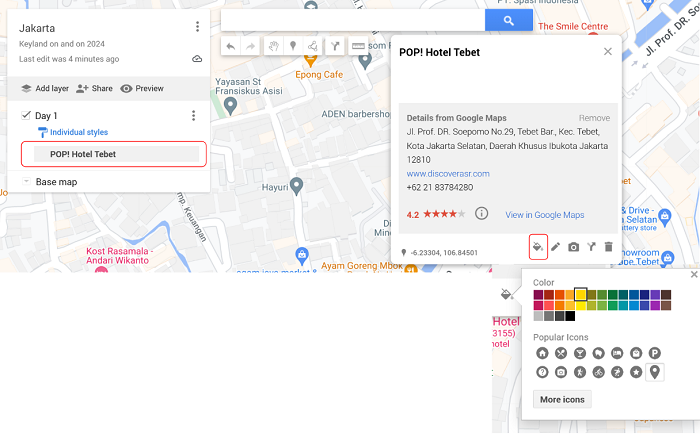Pick the hiking person icon
Viewport: 700px width, 437px height.
[x=579, y=372]
